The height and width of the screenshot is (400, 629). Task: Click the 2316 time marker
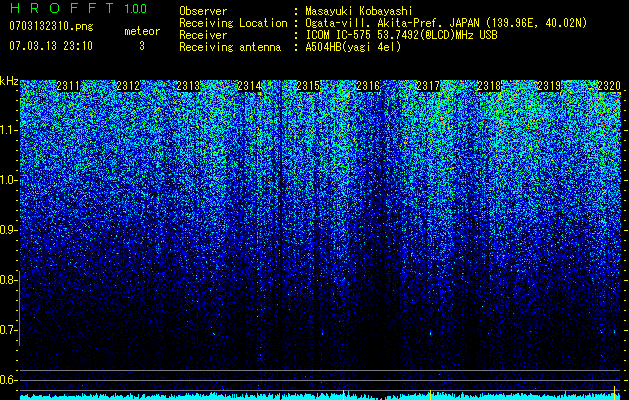tap(368, 85)
